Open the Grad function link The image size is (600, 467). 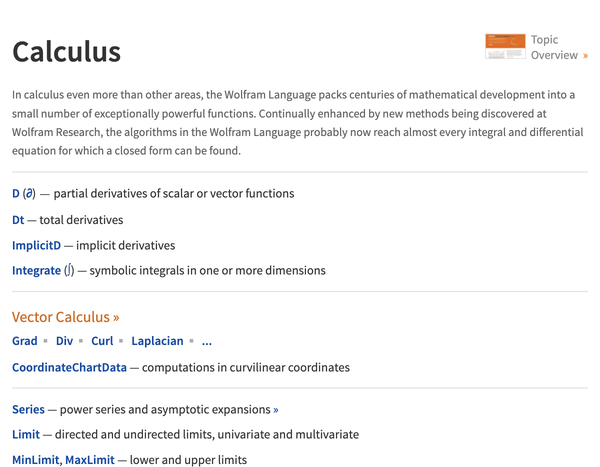(24, 341)
